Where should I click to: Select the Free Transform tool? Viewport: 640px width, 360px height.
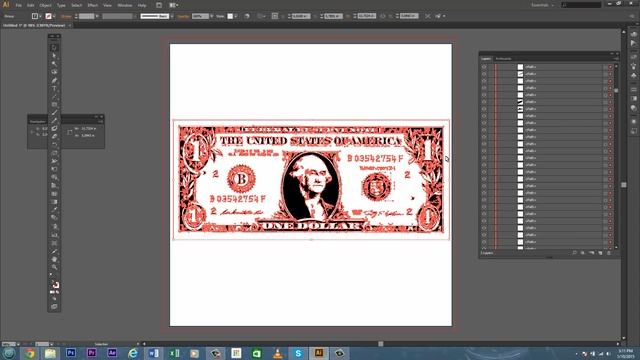click(x=54, y=169)
